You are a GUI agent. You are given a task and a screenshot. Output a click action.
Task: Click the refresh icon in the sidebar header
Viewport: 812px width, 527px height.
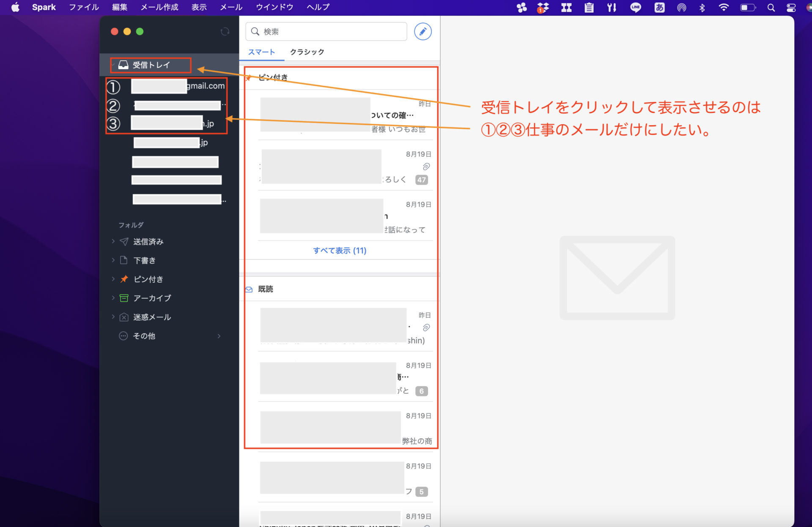225,31
